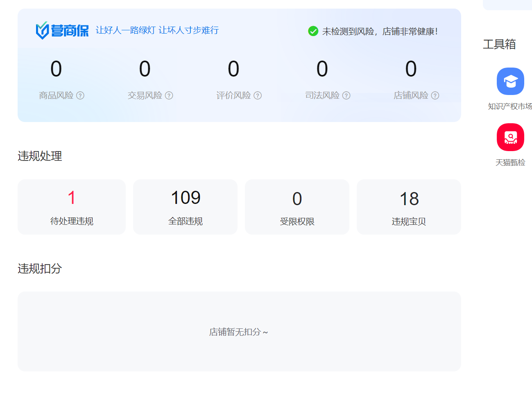Click help icon beside 评价风险
Screen dimensions: 532x398
(x=258, y=95)
